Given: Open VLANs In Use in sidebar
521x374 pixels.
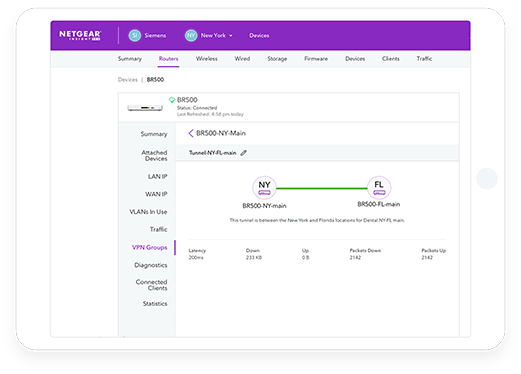Looking at the screenshot, I should (148, 212).
